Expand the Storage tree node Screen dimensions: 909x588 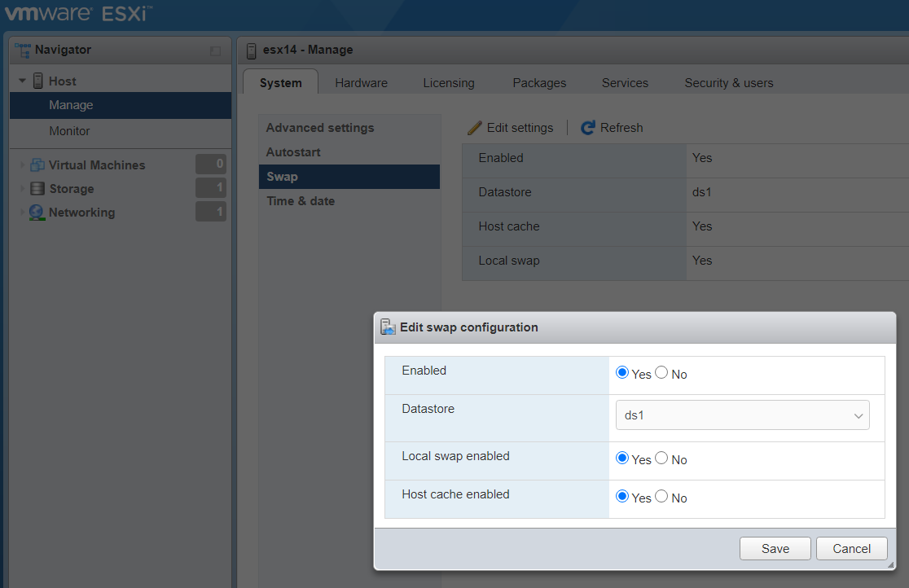point(22,188)
